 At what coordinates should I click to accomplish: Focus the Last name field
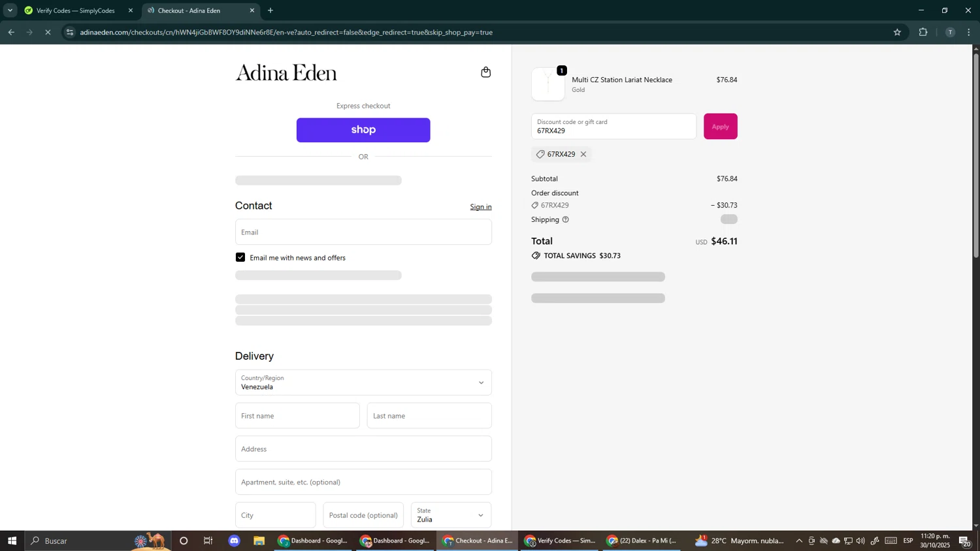coord(429,416)
